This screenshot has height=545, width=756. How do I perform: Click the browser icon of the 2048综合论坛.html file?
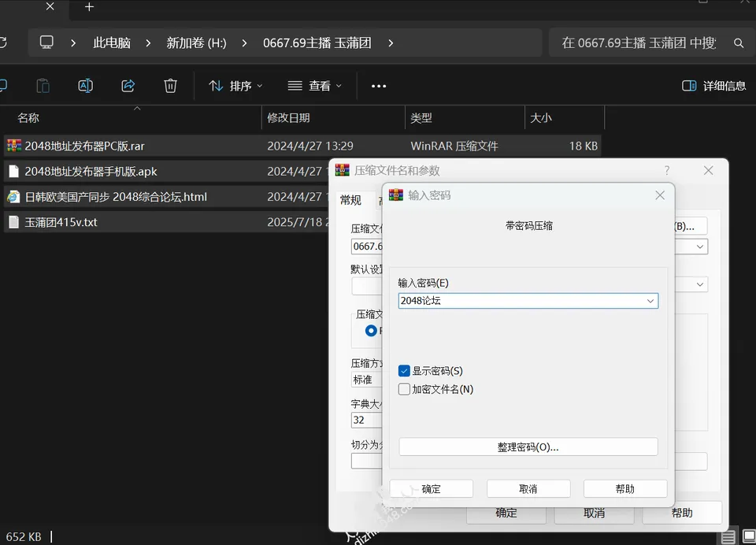pos(14,197)
